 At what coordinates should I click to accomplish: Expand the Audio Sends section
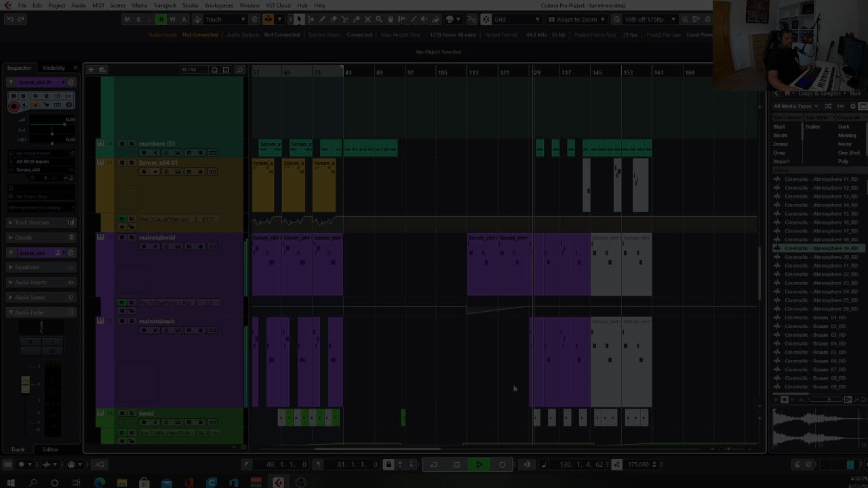[x=41, y=297]
